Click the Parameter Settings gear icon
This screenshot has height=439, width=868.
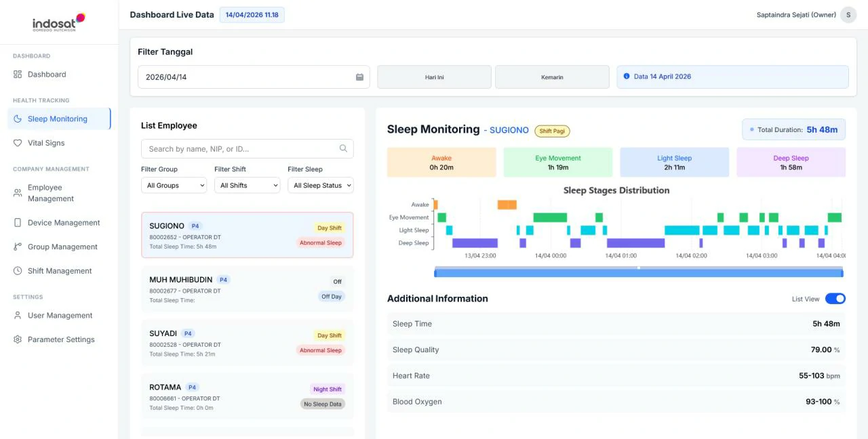click(x=18, y=340)
